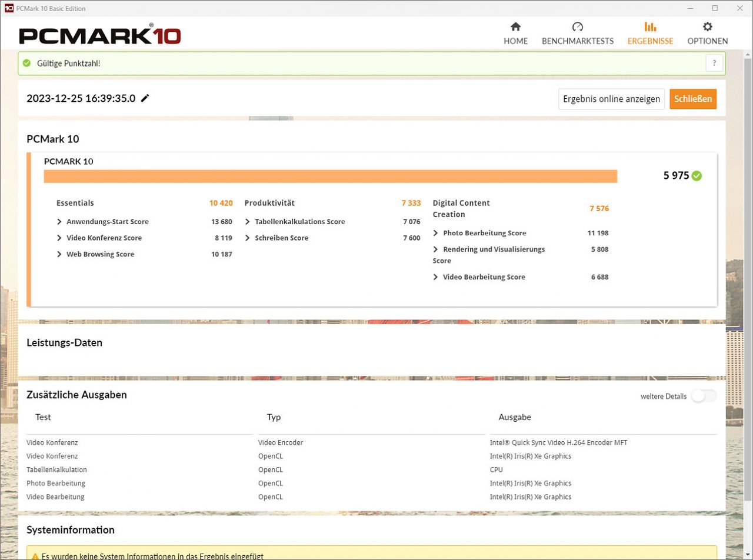Viewport: 753px width, 560px height.
Task: Open the ERGEBNISSE tab
Action: coord(650,34)
